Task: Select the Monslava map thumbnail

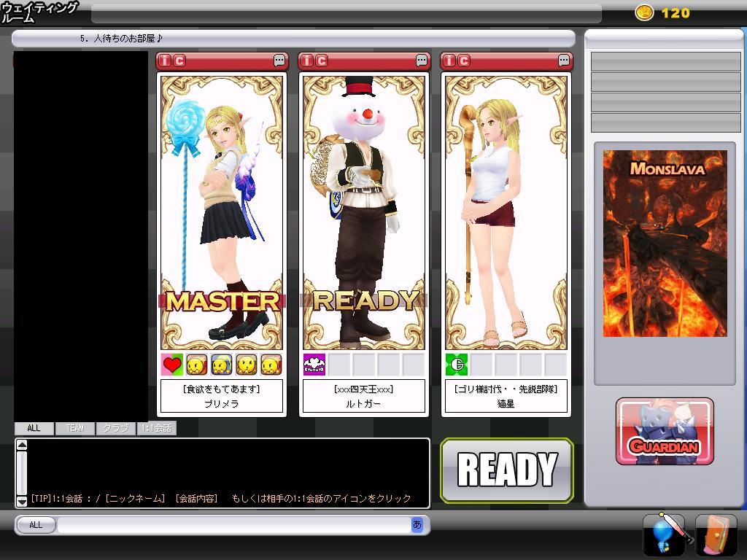Action: [x=665, y=244]
